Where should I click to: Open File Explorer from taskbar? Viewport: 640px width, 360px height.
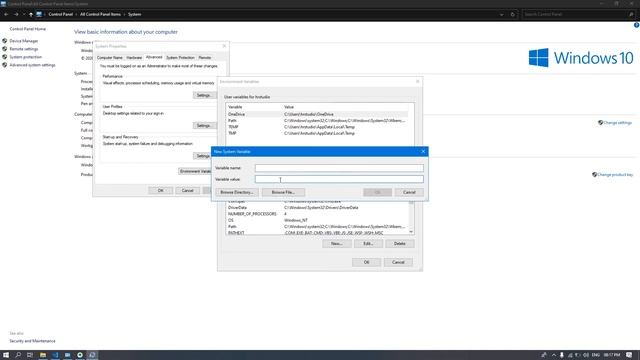pos(42,355)
